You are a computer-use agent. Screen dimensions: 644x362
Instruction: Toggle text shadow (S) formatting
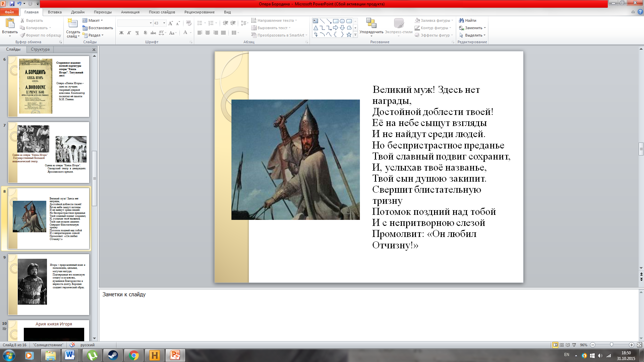(x=145, y=33)
